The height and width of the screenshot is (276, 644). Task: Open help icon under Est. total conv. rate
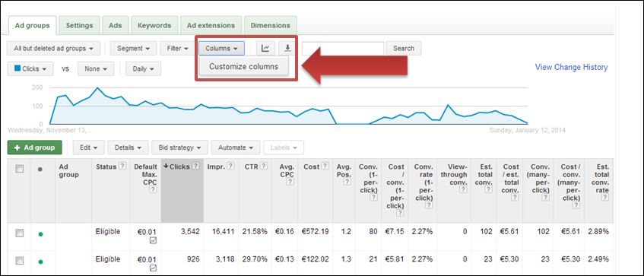pos(605,198)
